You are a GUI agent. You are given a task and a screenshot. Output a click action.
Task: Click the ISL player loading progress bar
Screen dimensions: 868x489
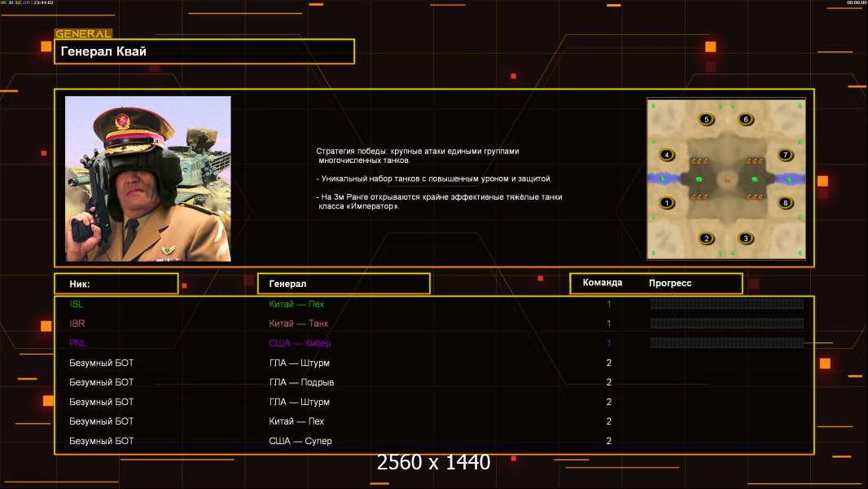(x=726, y=304)
